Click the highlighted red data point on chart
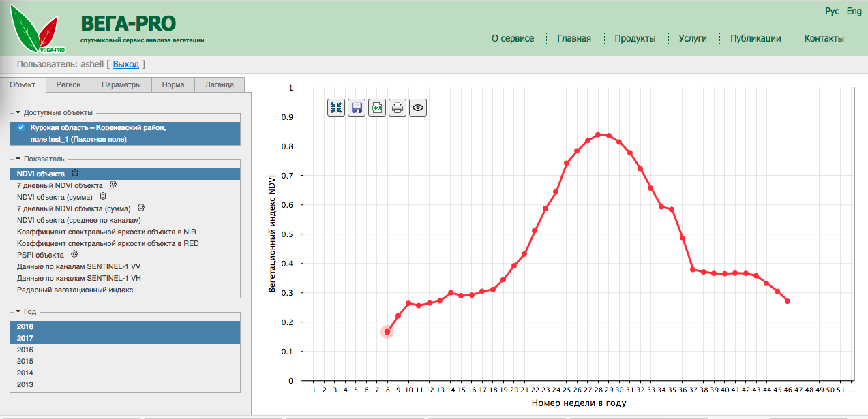 pyautogui.click(x=388, y=331)
